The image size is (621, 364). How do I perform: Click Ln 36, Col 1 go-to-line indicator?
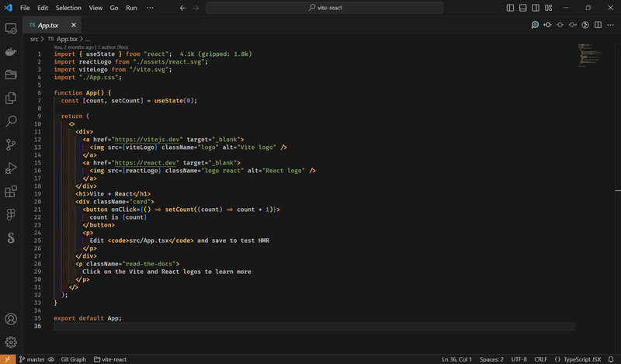pos(456,359)
